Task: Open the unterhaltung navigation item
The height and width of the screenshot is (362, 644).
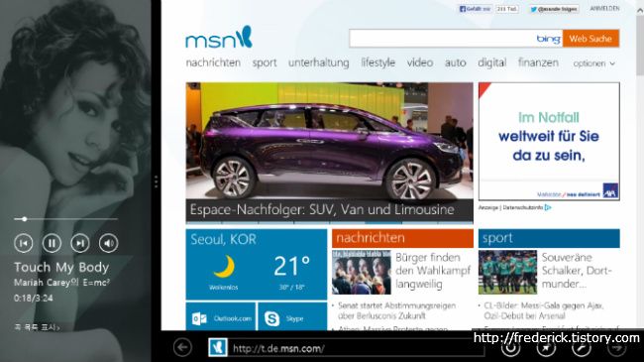Action: pos(319,62)
